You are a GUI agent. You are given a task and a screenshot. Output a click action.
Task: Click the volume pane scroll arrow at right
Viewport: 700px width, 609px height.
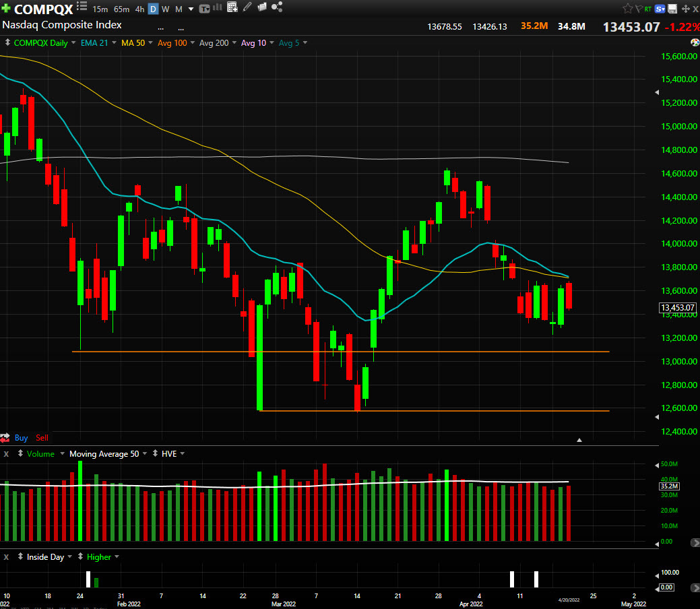(695, 542)
